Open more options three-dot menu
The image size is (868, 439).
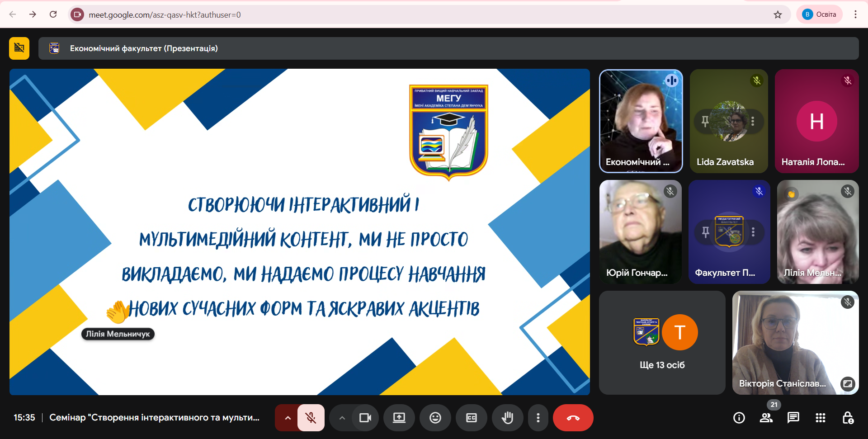coord(538,418)
